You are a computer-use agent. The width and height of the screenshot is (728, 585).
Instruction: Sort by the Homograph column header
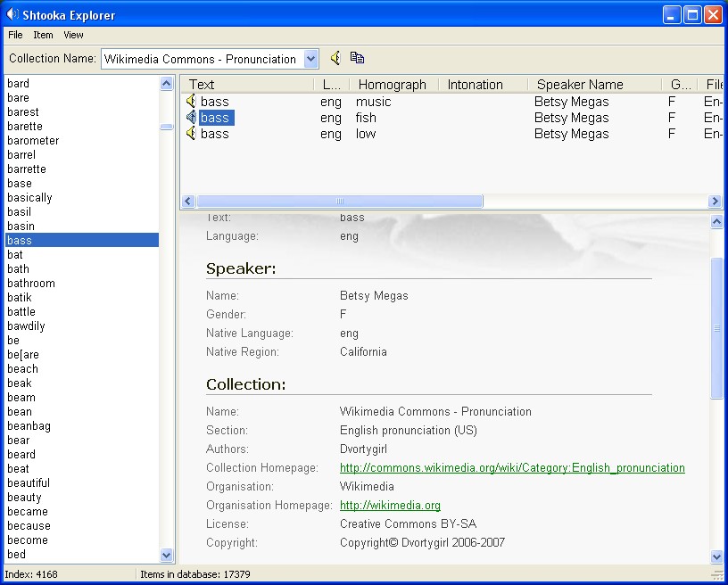[393, 85]
